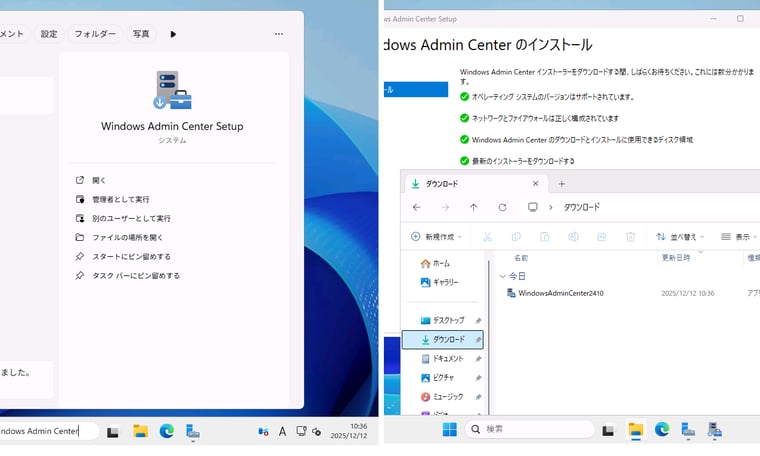Open File Explorer in left taskbar
The image size is (760, 456).
click(141, 431)
